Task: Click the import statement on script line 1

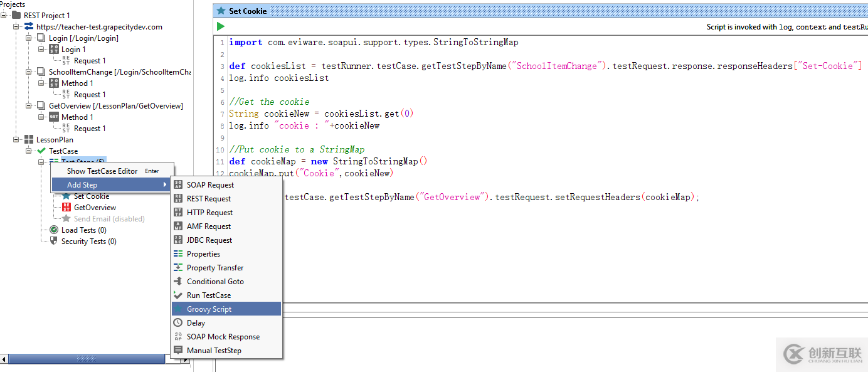Action: pyautogui.click(x=374, y=42)
